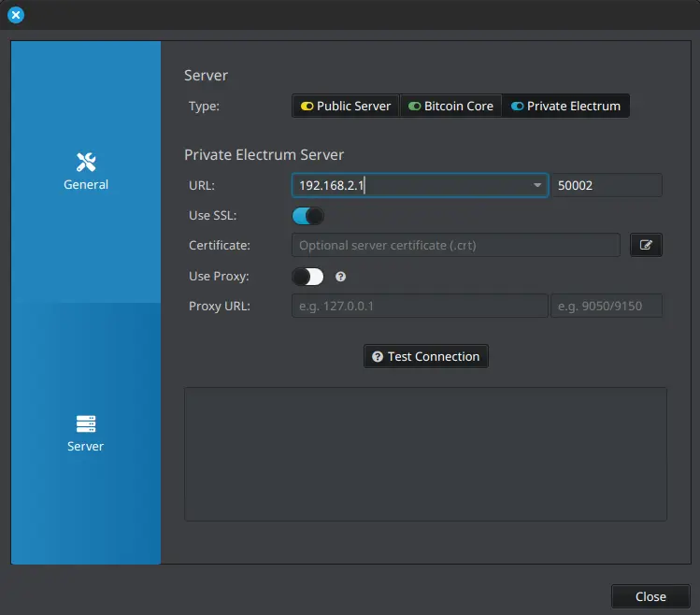The image size is (700, 615).
Task: Select the Bitcoin Core server type
Action: tap(450, 106)
